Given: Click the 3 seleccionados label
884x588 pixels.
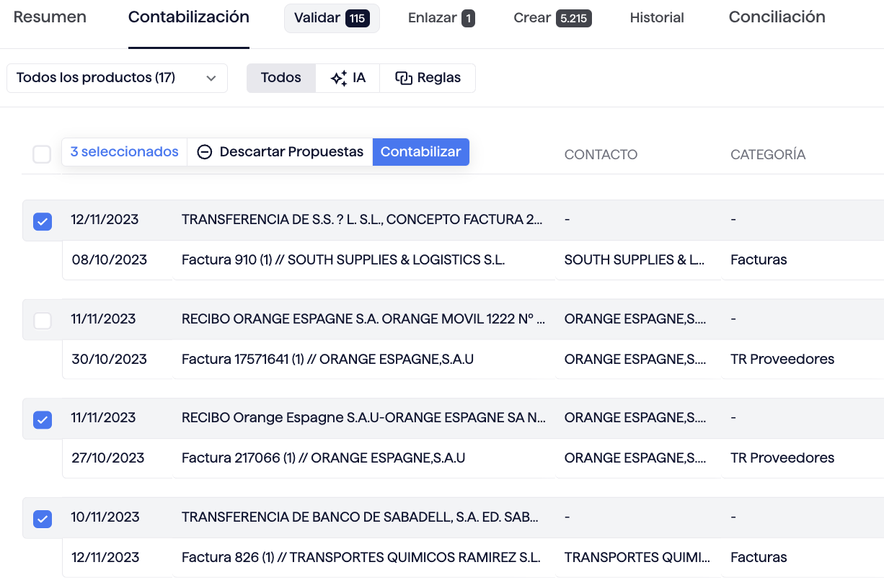Looking at the screenshot, I should tap(124, 152).
